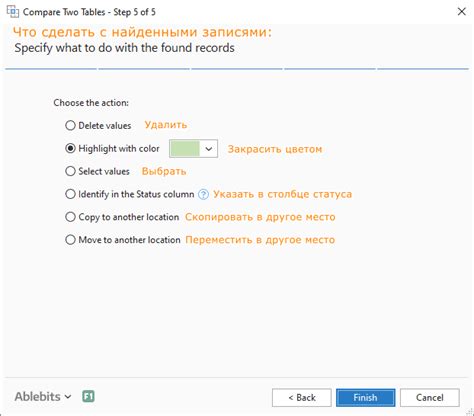Select the Delete values radio button

[x=70, y=126]
